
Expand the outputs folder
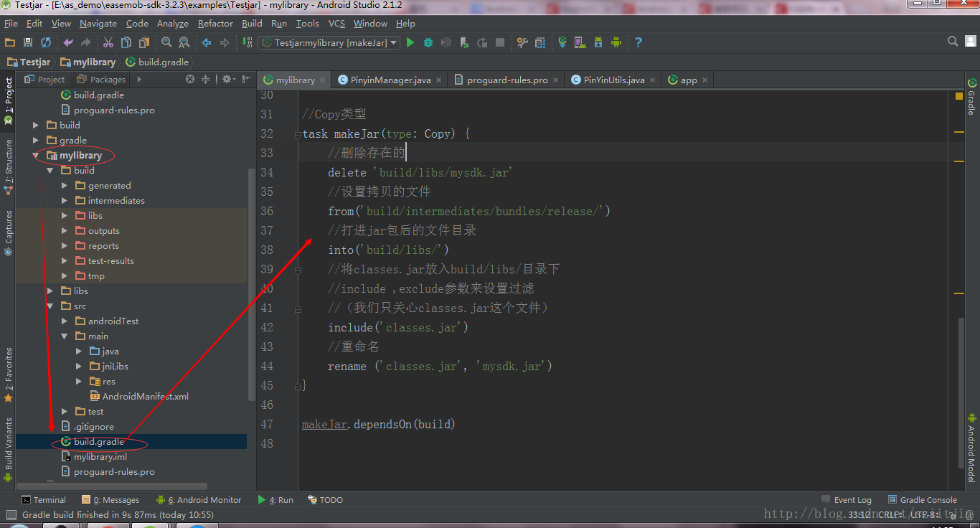coord(65,230)
